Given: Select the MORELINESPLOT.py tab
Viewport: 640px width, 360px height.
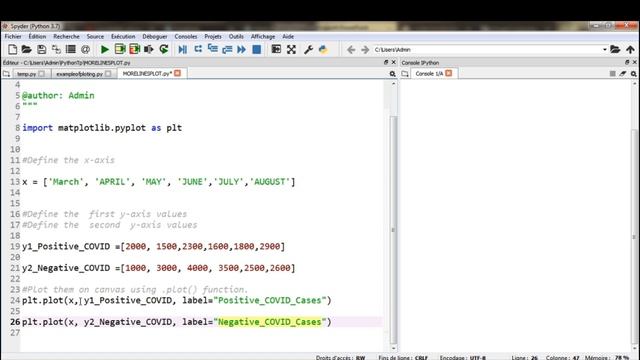Looking at the screenshot, I should [147, 73].
